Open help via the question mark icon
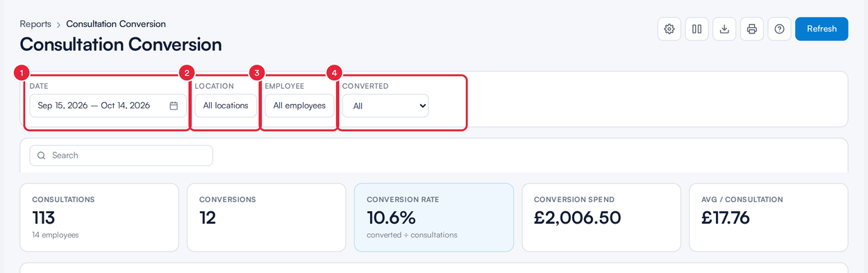 (779, 29)
